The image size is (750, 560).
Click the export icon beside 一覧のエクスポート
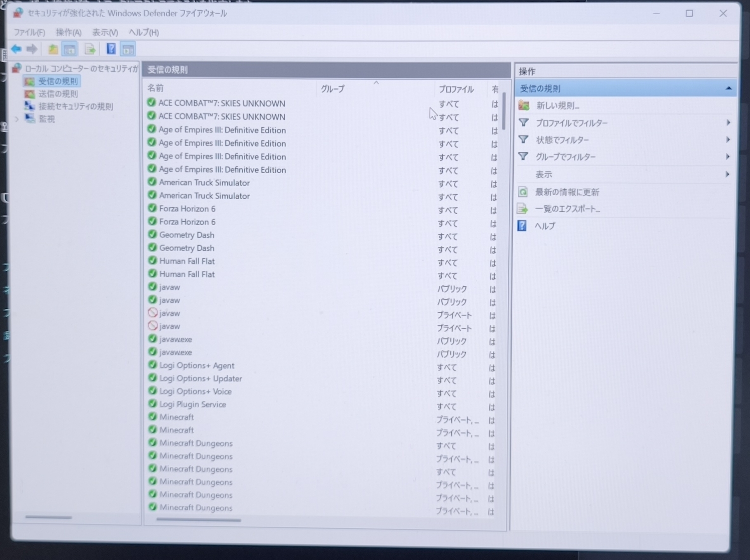(x=523, y=209)
